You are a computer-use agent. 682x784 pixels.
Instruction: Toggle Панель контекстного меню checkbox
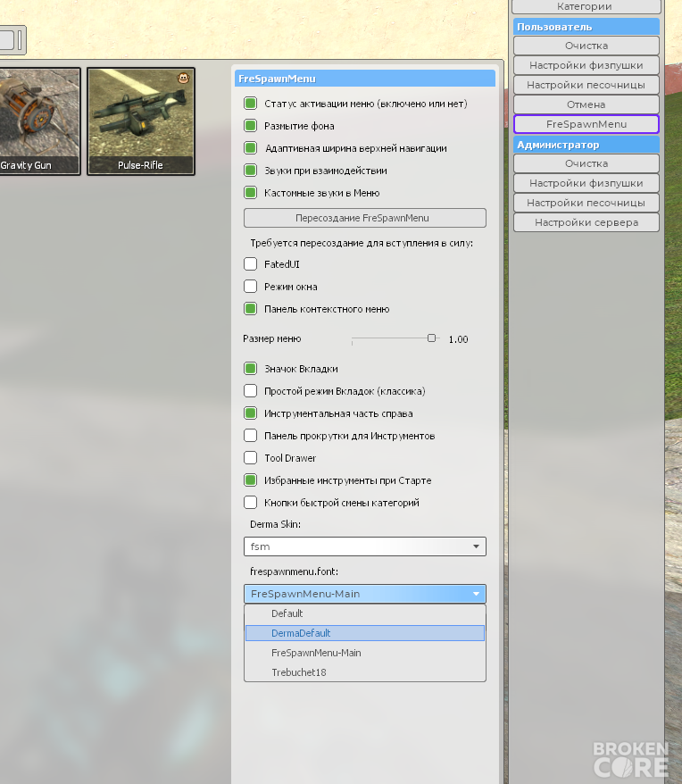click(x=251, y=308)
